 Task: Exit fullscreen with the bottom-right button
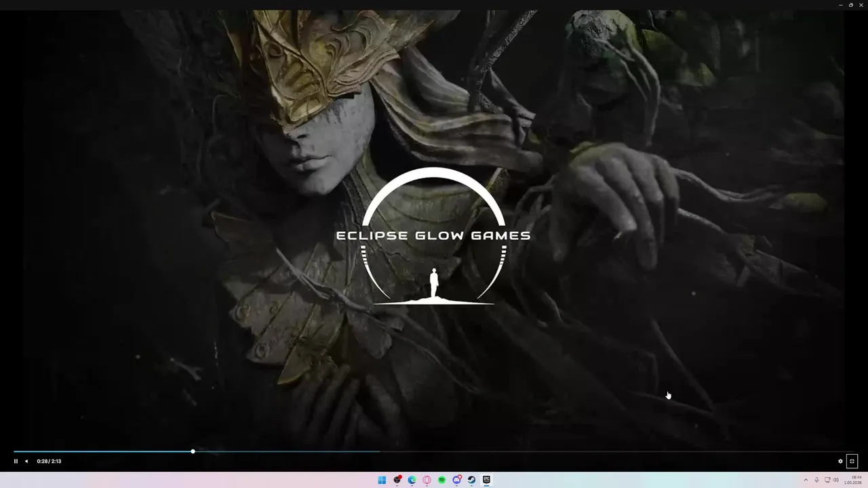852,462
